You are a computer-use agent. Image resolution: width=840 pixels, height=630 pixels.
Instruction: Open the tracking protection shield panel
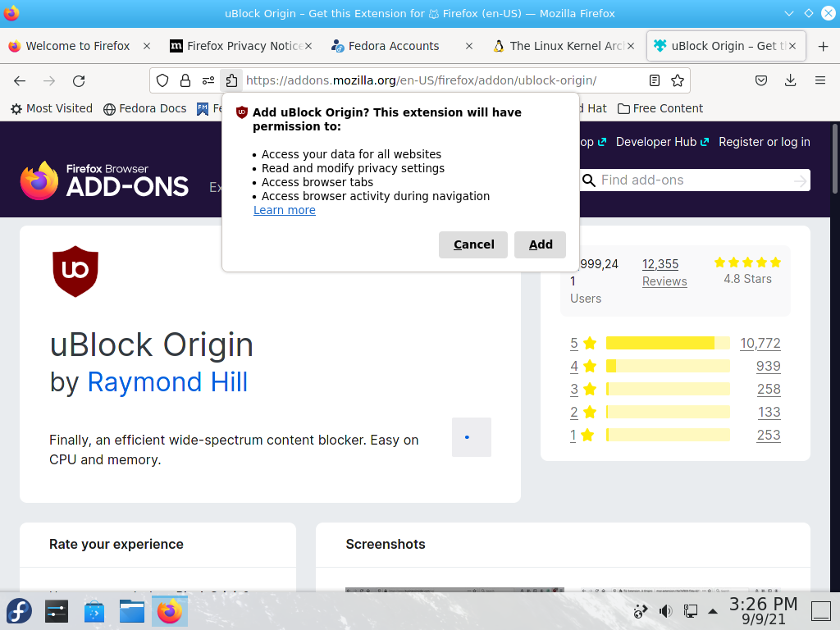tap(162, 81)
